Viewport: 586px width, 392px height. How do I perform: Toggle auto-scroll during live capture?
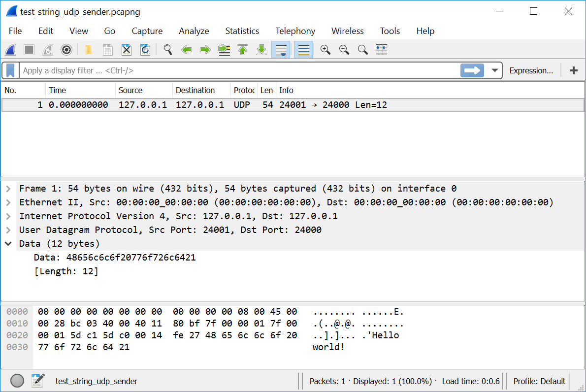(281, 50)
